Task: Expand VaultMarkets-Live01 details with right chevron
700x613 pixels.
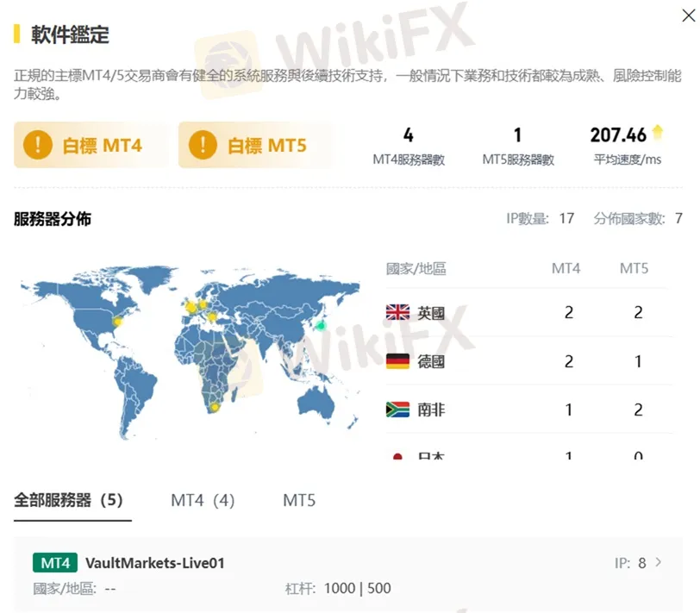Action: [658, 562]
